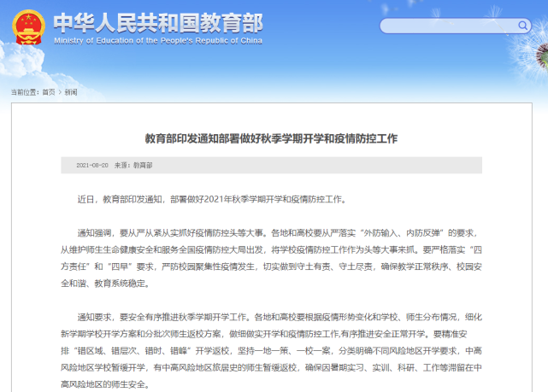
Task: Click the line 高风险地区的师生安全。
Action: (x=106, y=384)
